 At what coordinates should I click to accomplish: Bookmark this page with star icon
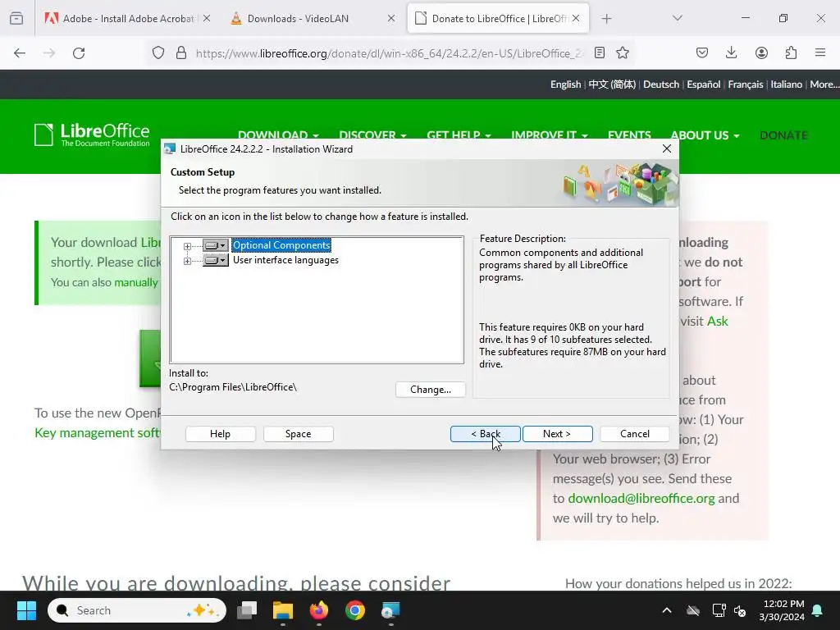tap(622, 53)
